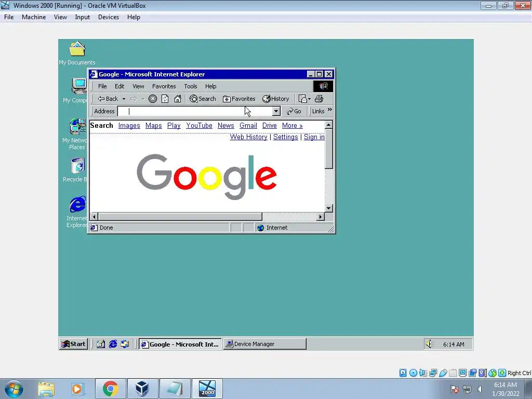Select Internet Explorer desktop icon
The height and width of the screenshot is (399, 532).
click(x=77, y=211)
